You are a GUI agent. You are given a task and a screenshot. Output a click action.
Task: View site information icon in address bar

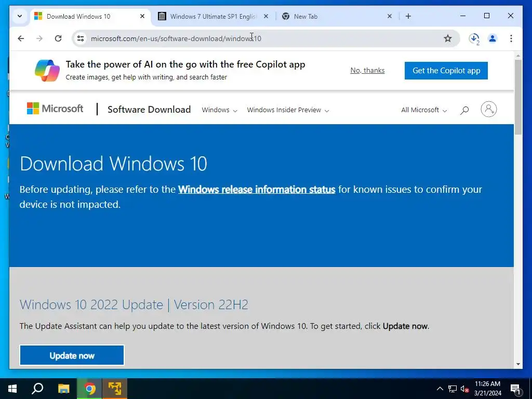tap(81, 38)
